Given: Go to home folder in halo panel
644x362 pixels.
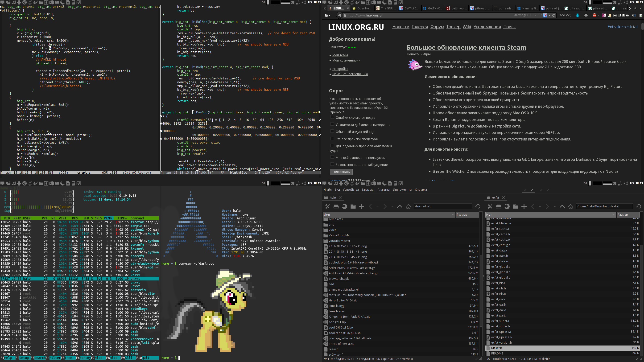Looking at the screenshot, I should 408,206.
